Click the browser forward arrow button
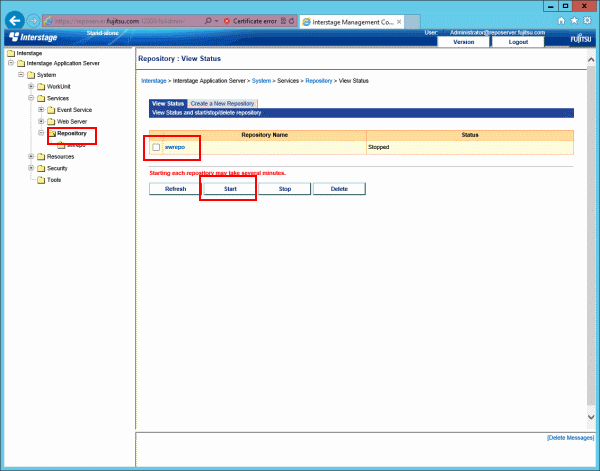The height and width of the screenshot is (471, 600). pyautogui.click(x=34, y=20)
